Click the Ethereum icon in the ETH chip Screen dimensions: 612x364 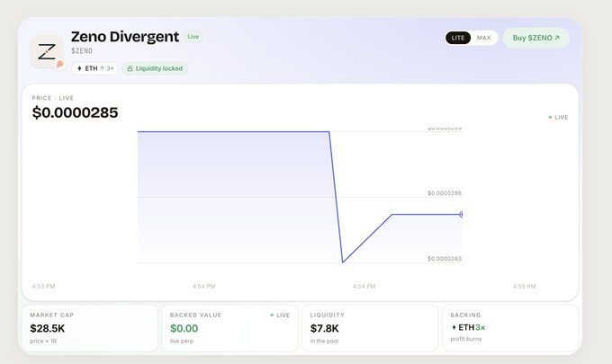(x=79, y=68)
